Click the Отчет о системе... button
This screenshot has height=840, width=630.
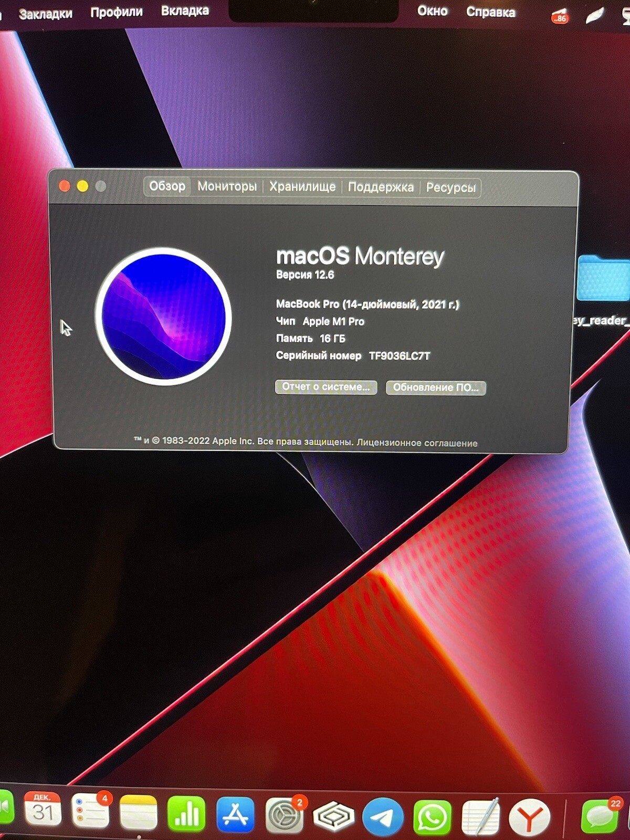tap(326, 387)
